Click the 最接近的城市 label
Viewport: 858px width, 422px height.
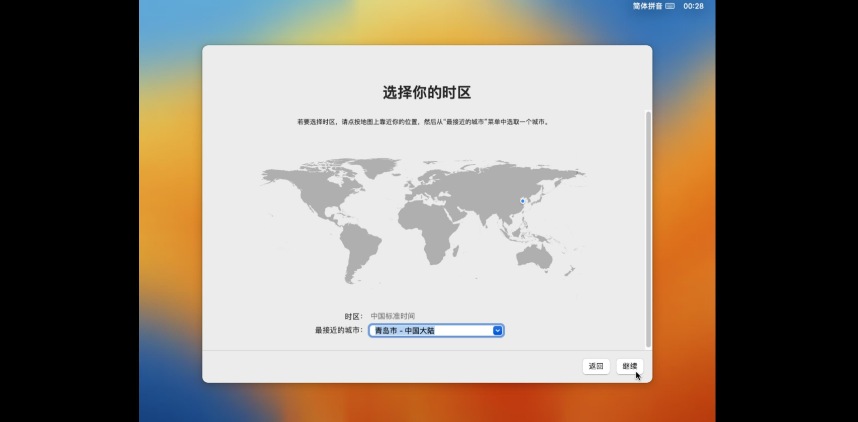pyautogui.click(x=339, y=330)
